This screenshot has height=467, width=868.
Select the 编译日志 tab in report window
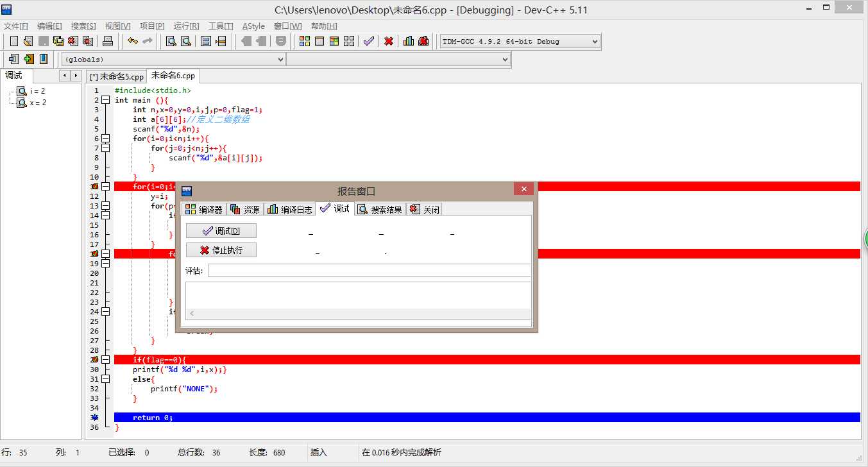coord(290,209)
